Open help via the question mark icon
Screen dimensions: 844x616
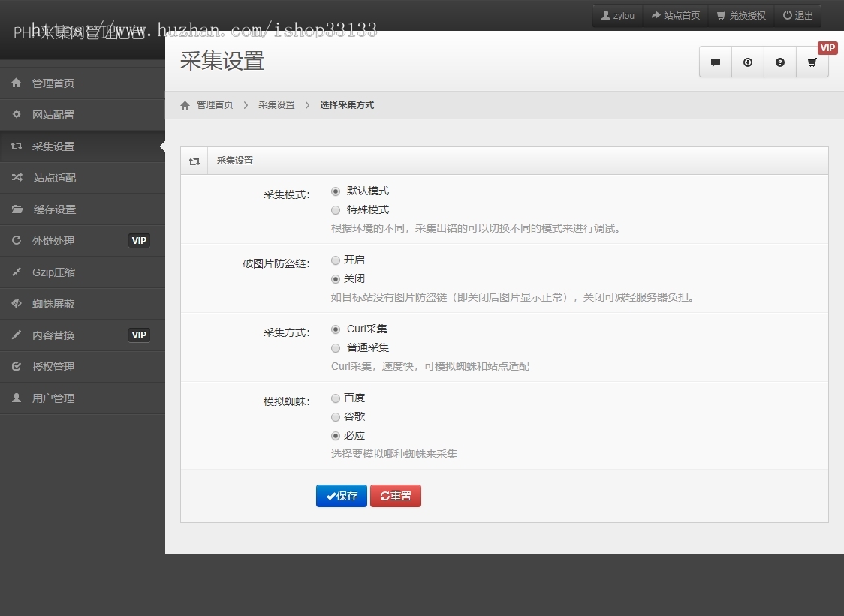click(780, 62)
